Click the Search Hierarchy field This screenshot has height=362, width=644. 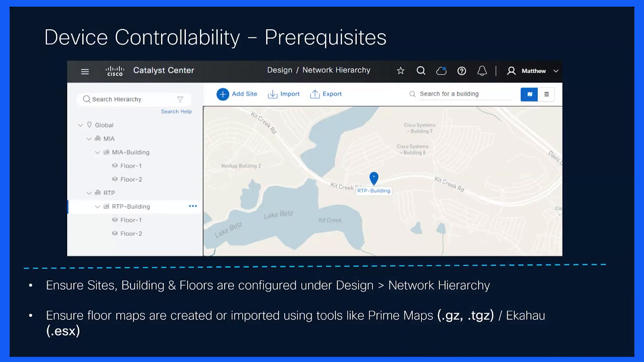134,99
